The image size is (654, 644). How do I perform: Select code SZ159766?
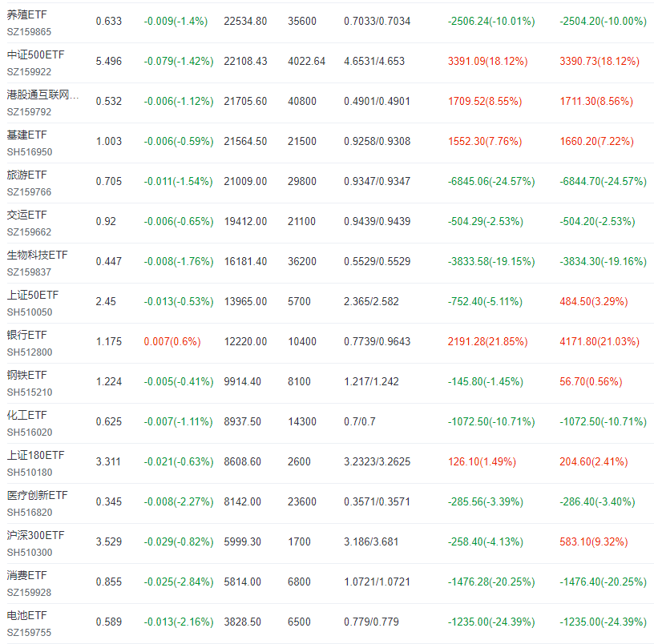coord(29,191)
